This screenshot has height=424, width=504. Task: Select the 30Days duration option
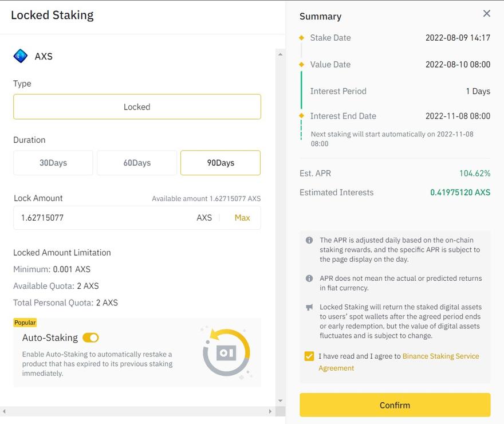(53, 163)
